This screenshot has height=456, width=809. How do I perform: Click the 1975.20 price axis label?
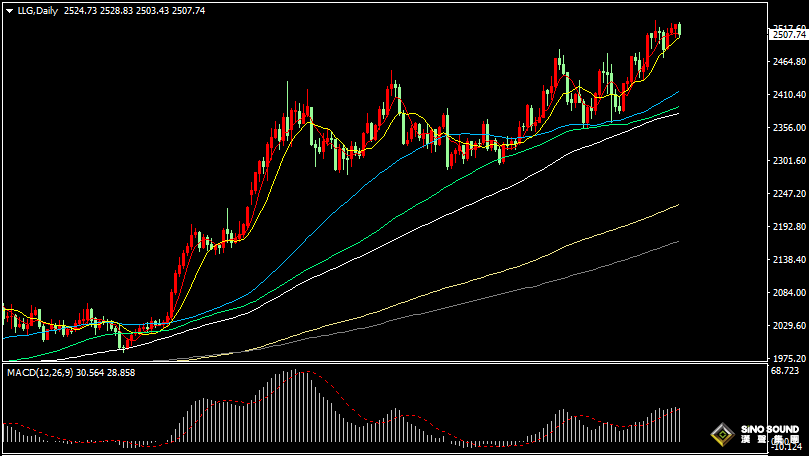click(788, 358)
